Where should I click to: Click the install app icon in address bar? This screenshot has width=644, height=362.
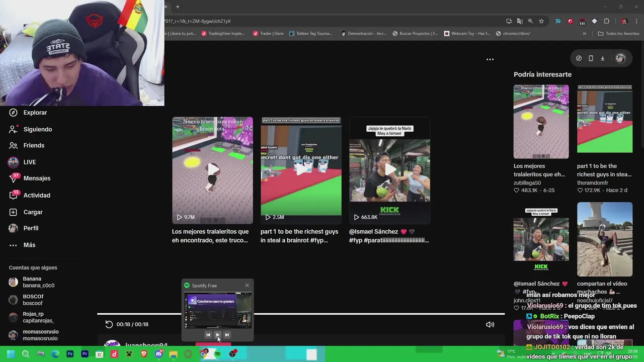(x=509, y=21)
